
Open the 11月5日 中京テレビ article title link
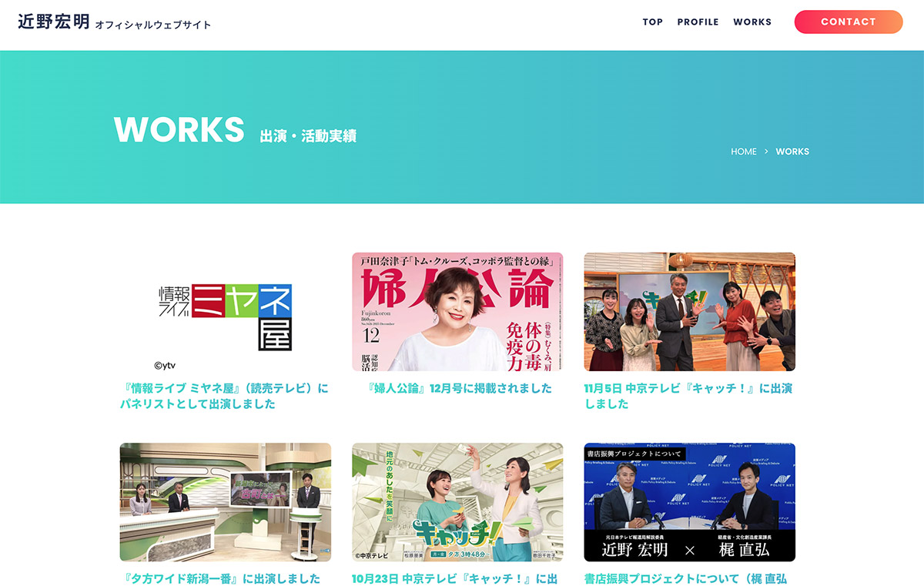tap(688, 396)
